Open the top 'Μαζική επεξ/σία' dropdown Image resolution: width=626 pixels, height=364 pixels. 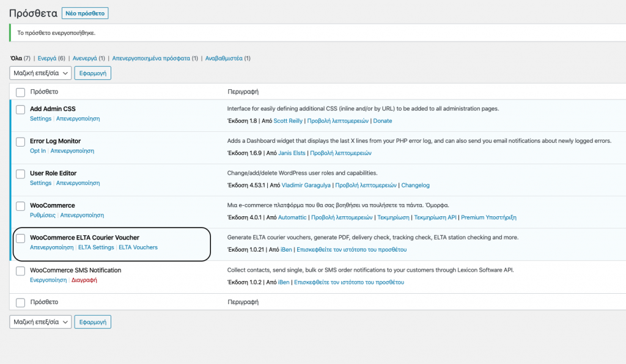coord(40,73)
